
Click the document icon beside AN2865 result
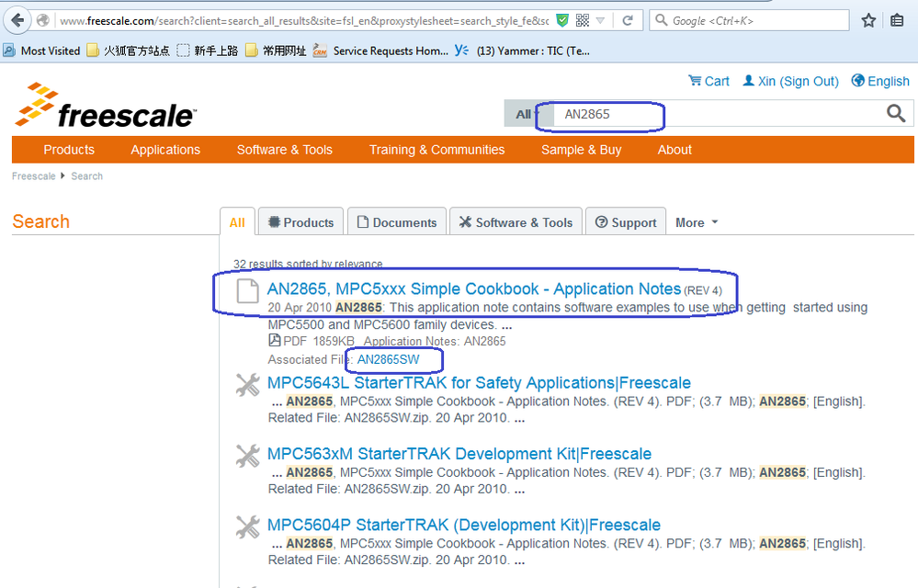248,290
